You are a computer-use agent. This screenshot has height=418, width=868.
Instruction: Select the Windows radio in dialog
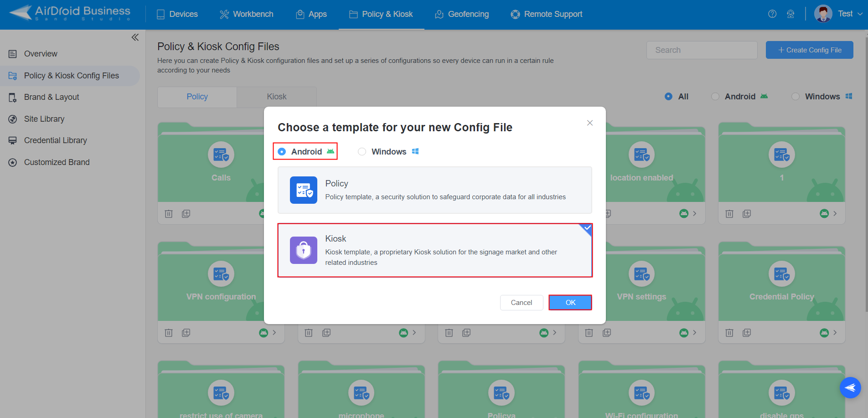coord(362,152)
